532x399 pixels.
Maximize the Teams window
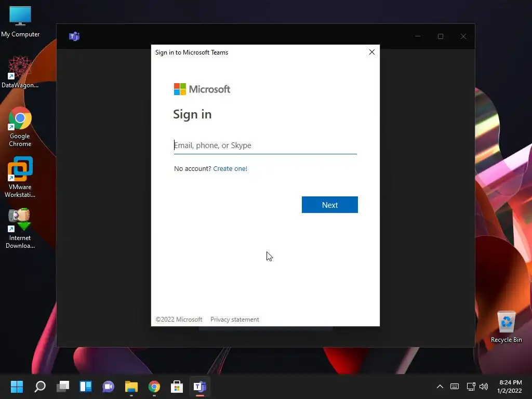click(441, 36)
